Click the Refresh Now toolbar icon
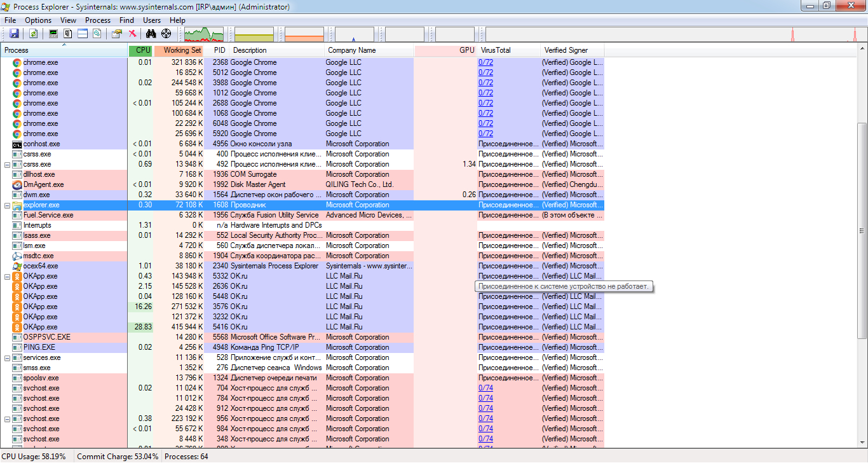The height and width of the screenshot is (463, 868). [33, 34]
